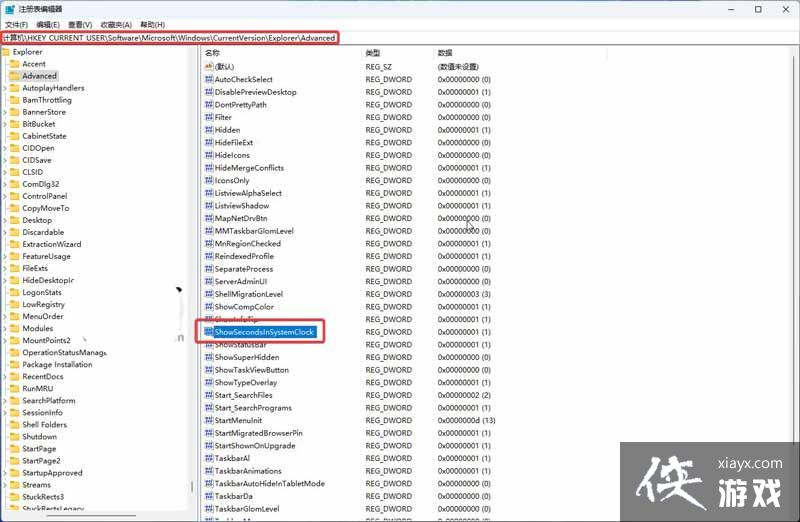The height and width of the screenshot is (522, 800).
Task: Select the ShellMigrationLevel value name
Action: [248, 294]
